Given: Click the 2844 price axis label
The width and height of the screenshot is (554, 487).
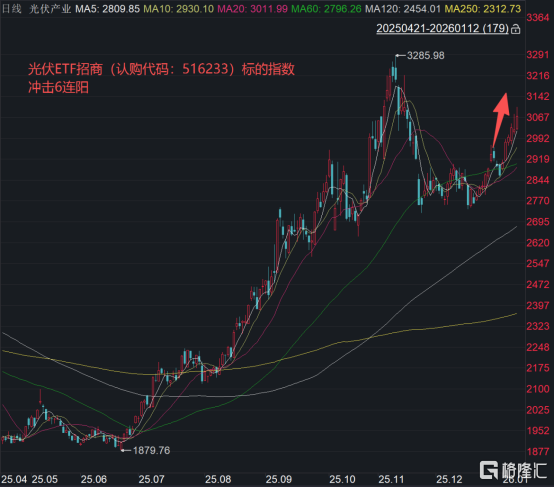Looking at the screenshot, I should (x=538, y=180).
